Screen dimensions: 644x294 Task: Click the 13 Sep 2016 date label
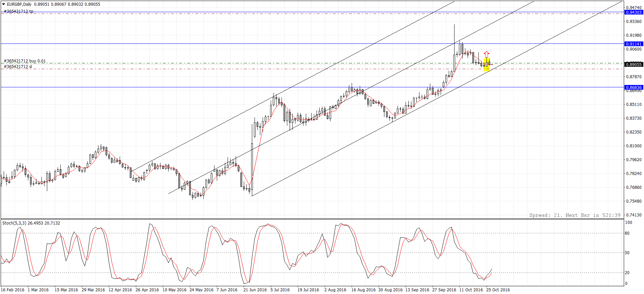pyautogui.click(x=417, y=290)
